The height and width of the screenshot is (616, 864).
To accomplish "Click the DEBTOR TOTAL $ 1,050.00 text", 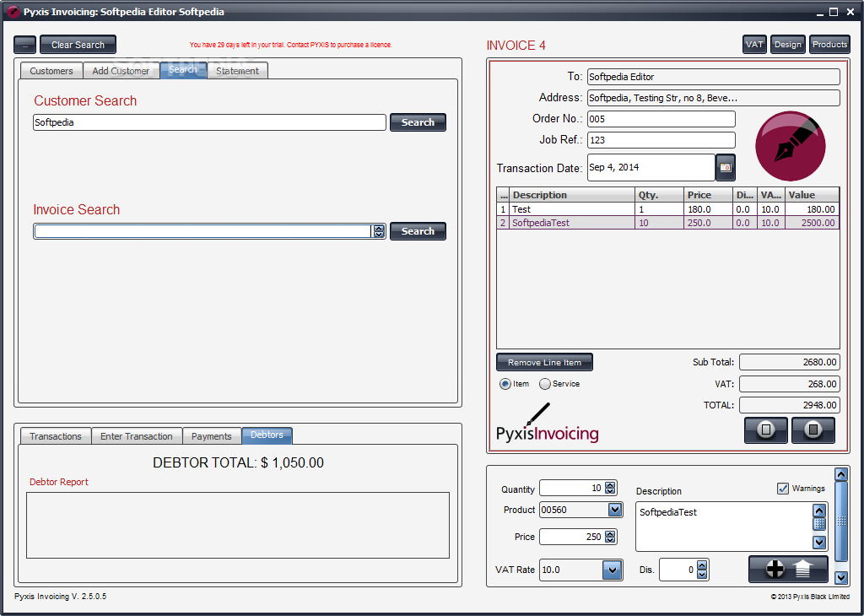I will click(238, 462).
